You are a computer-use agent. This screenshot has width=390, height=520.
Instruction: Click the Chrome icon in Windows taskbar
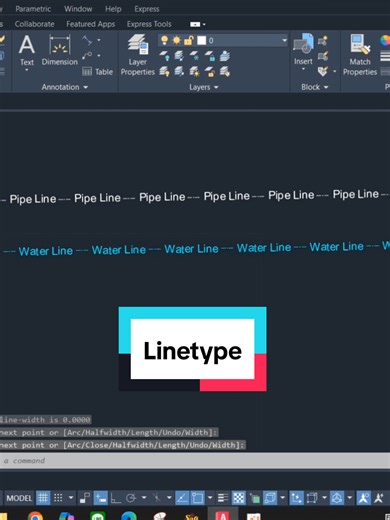(x=36, y=516)
